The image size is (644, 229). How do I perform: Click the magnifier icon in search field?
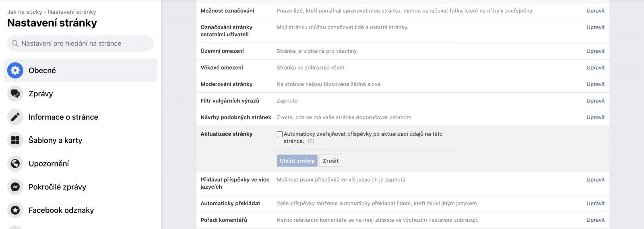coord(15,44)
